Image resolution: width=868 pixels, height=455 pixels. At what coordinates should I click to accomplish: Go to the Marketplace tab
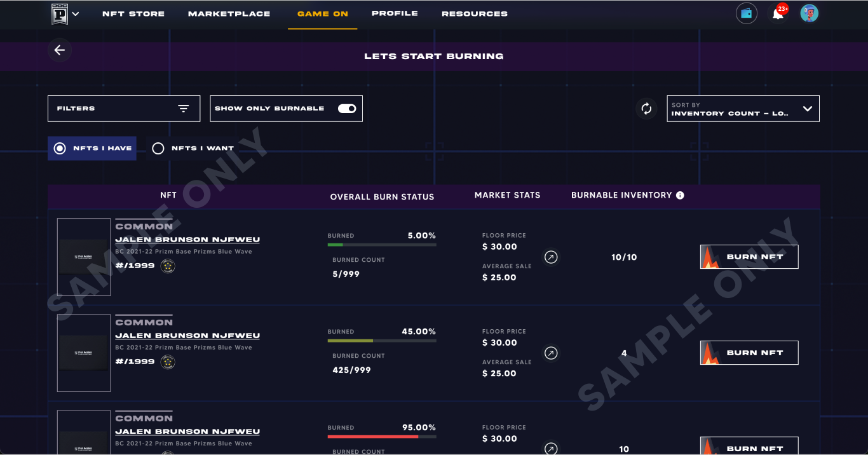pos(229,14)
